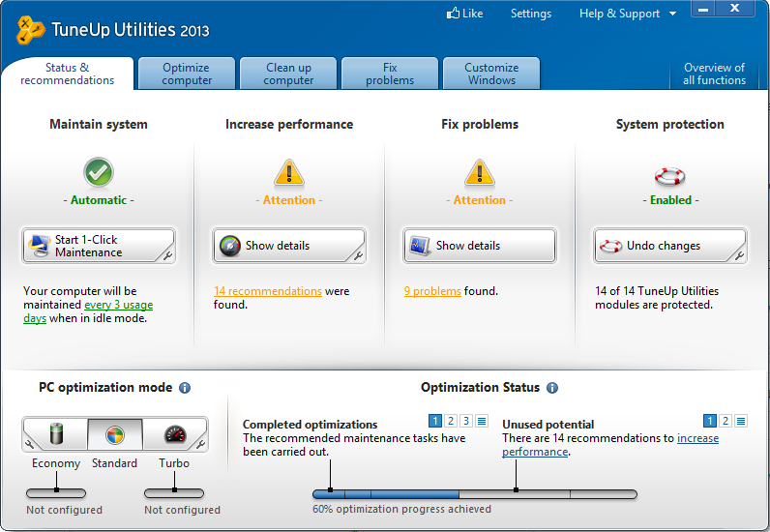Image resolution: width=770 pixels, height=532 pixels.
Task: Open Economy mode wrench settings
Action: tap(29, 445)
